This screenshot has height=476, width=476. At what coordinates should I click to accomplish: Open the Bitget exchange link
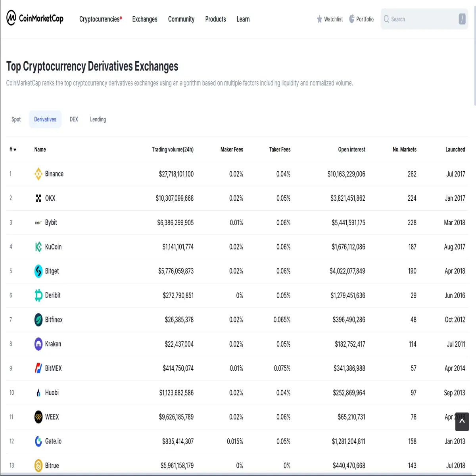point(52,271)
